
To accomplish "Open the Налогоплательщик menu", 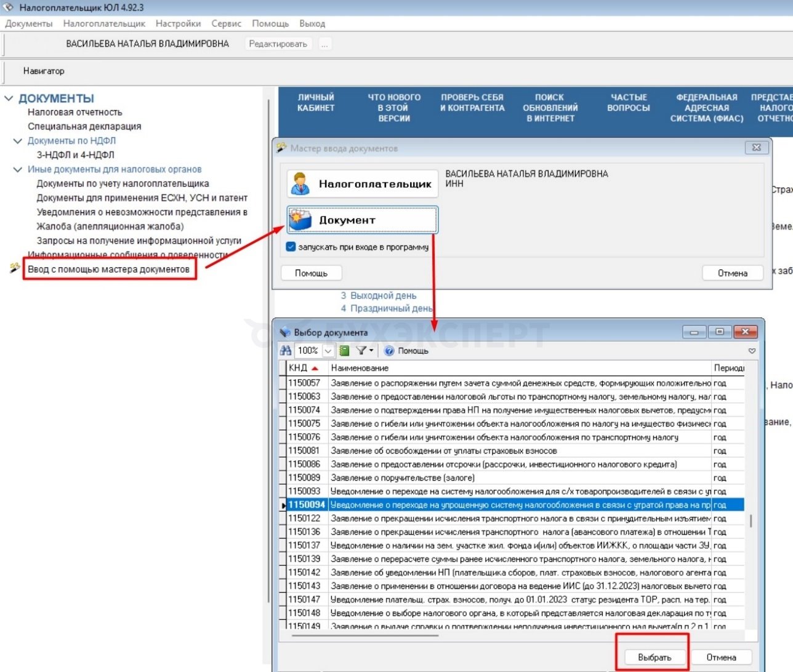I will coord(104,23).
